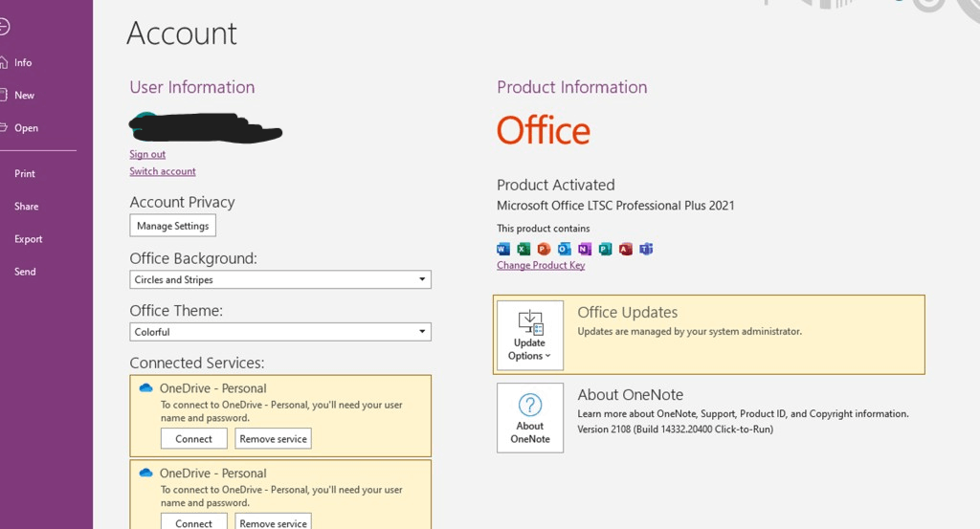Select Export in the sidebar
Screen dimensions: 980x529
[x=28, y=238]
